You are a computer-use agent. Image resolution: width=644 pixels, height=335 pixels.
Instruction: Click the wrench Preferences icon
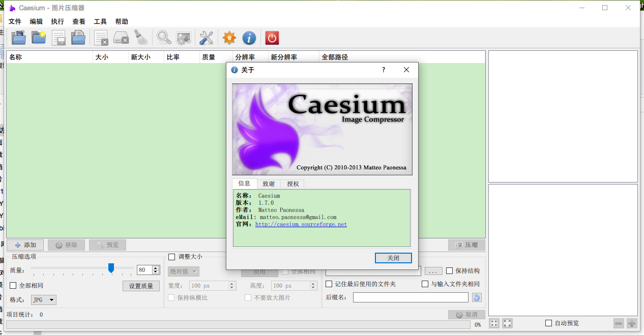(x=206, y=38)
